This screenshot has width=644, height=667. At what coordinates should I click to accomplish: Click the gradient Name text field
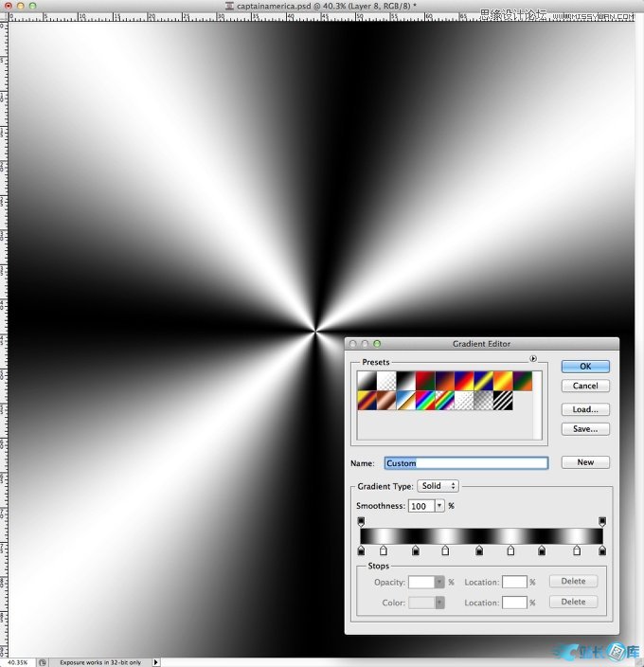[465, 463]
